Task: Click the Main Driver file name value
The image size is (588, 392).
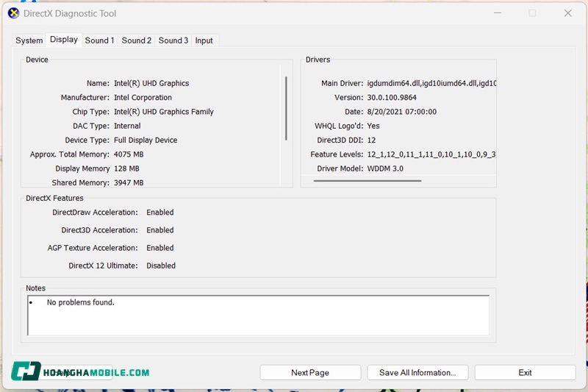Action: pos(431,83)
